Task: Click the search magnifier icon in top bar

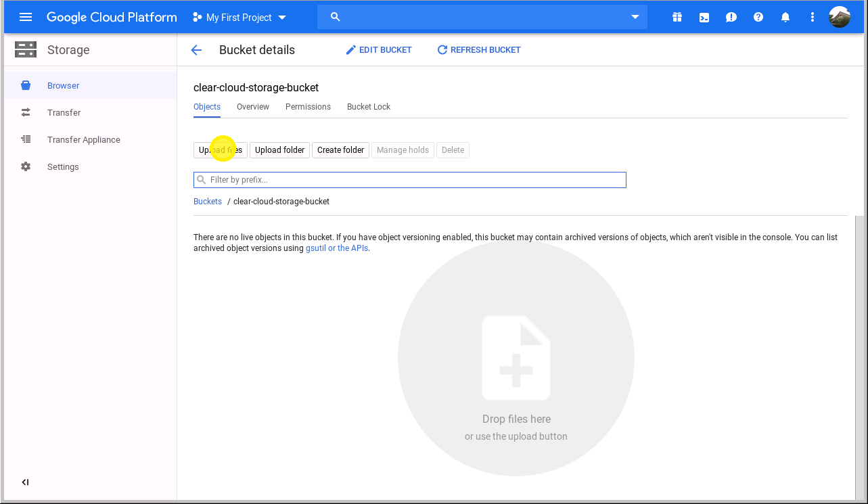Action: [x=335, y=17]
